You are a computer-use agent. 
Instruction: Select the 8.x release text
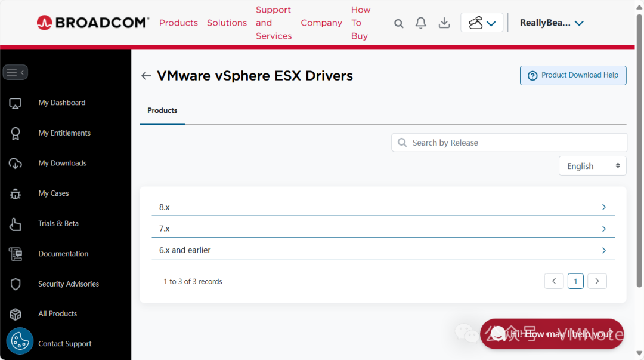(165, 207)
